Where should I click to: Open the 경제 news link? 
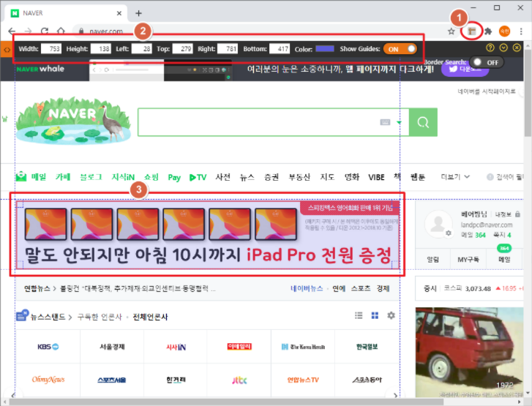[383, 289]
